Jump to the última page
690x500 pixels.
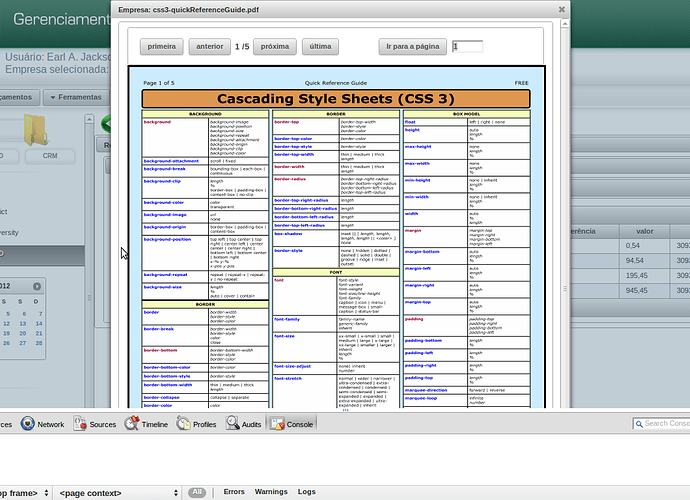[321, 46]
